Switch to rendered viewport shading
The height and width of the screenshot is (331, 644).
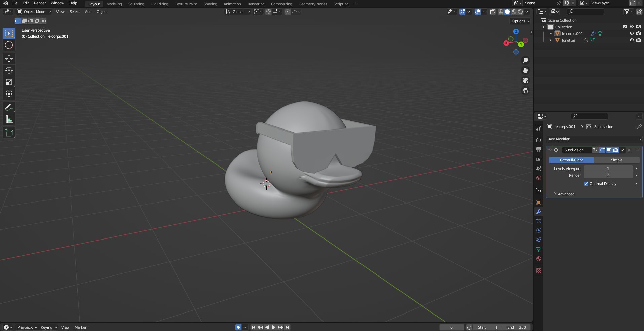point(520,12)
